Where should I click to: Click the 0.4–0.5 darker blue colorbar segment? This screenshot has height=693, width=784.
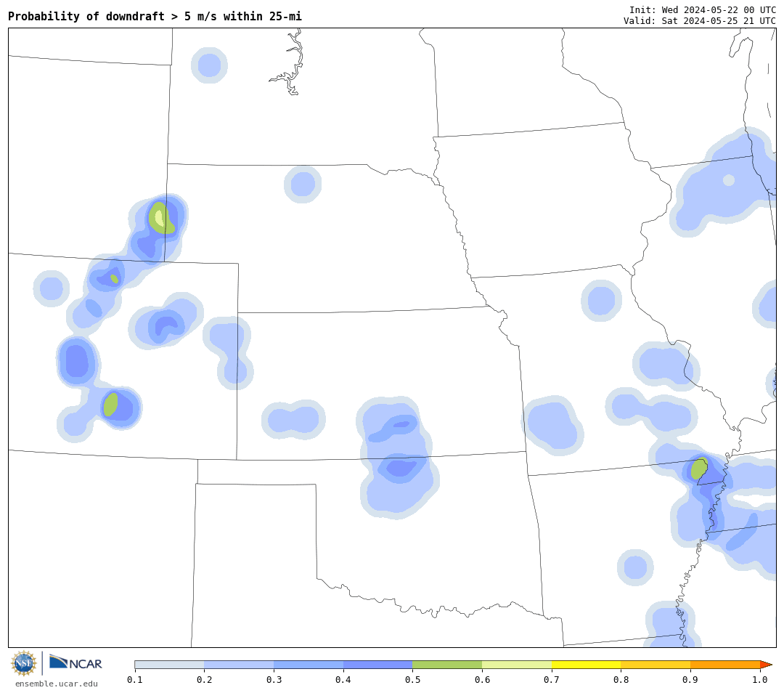tap(378, 665)
